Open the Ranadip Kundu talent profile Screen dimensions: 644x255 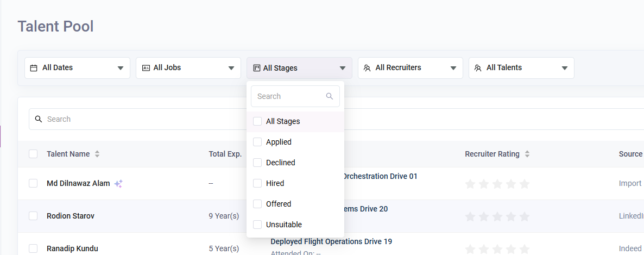coord(72,248)
